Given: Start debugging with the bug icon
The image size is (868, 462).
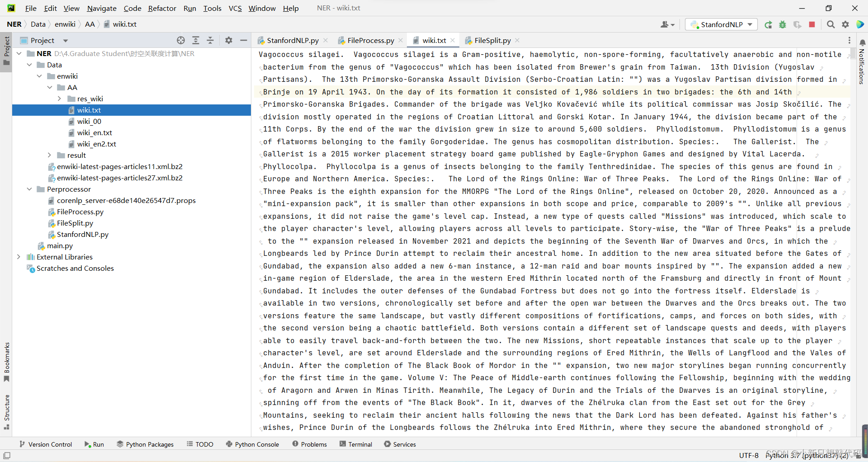Looking at the screenshot, I should click(x=783, y=25).
